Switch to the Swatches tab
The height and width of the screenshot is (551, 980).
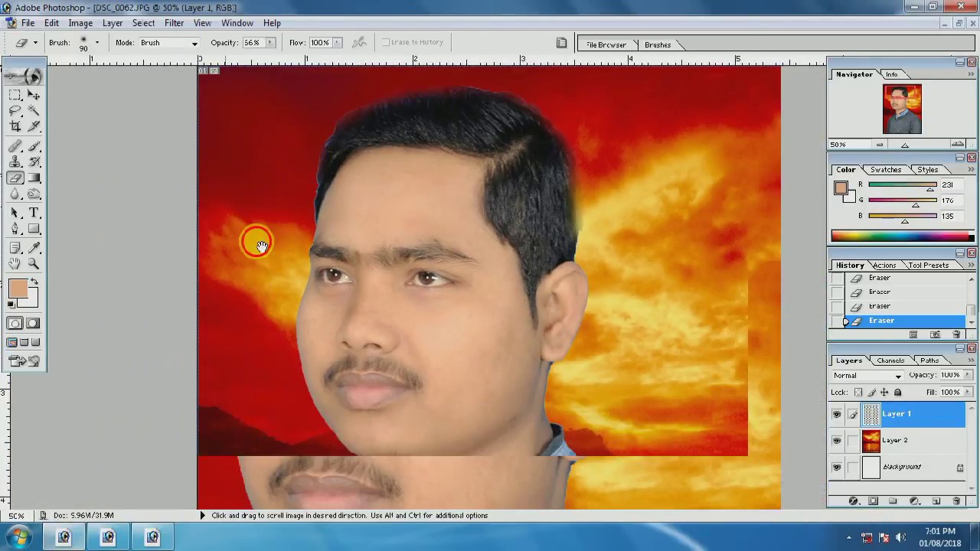pyautogui.click(x=885, y=170)
